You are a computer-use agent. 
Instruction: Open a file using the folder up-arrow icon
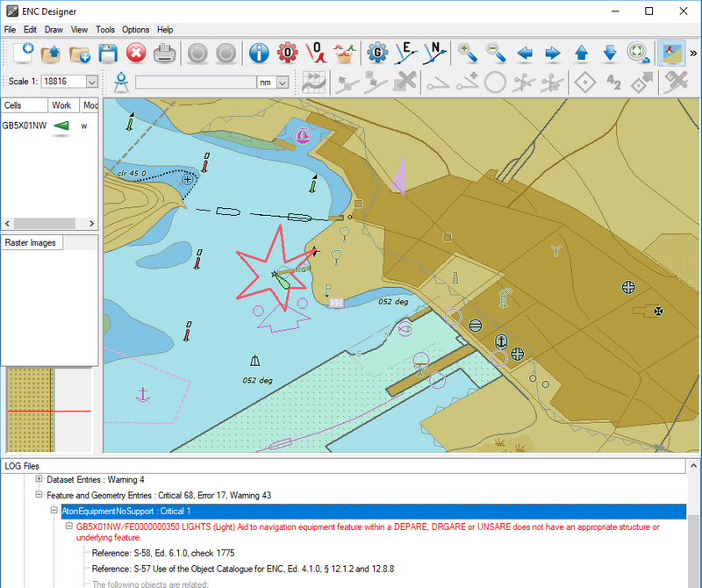(x=51, y=54)
